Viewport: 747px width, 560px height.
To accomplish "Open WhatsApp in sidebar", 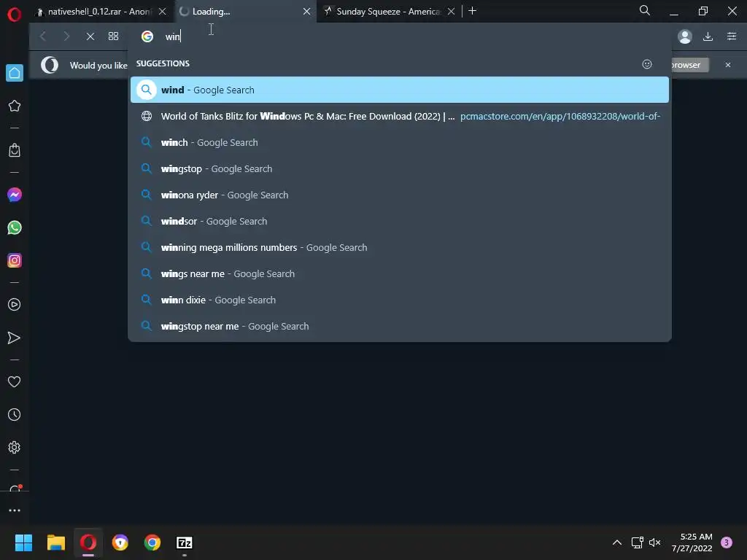I will (x=15, y=227).
